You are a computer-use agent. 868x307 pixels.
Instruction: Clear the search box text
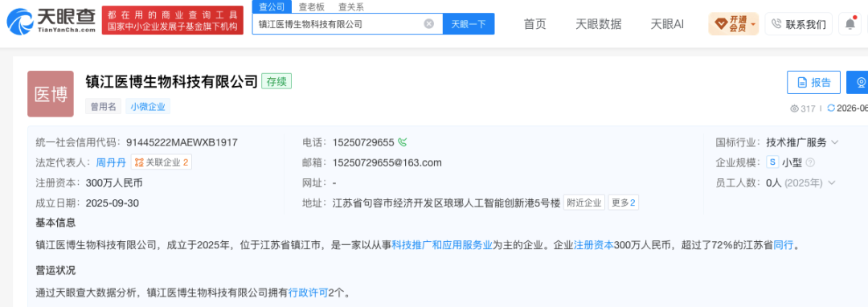[428, 24]
